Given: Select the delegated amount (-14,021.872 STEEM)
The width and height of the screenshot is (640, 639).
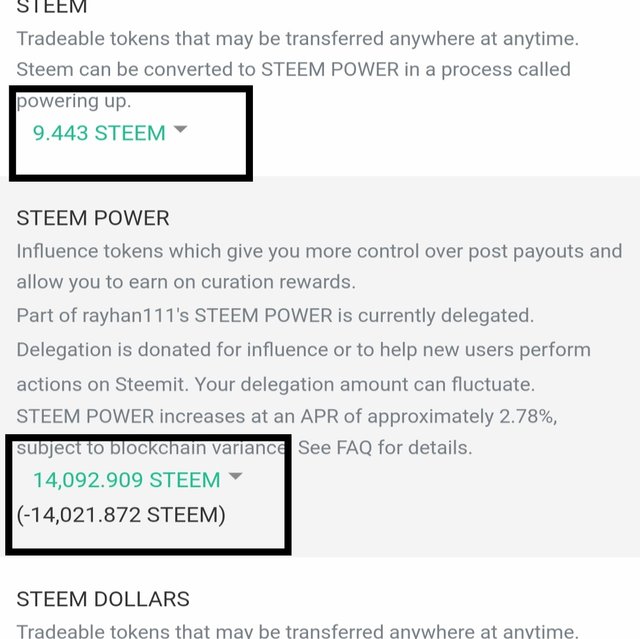Looking at the screenshot, I should [121, 515].
